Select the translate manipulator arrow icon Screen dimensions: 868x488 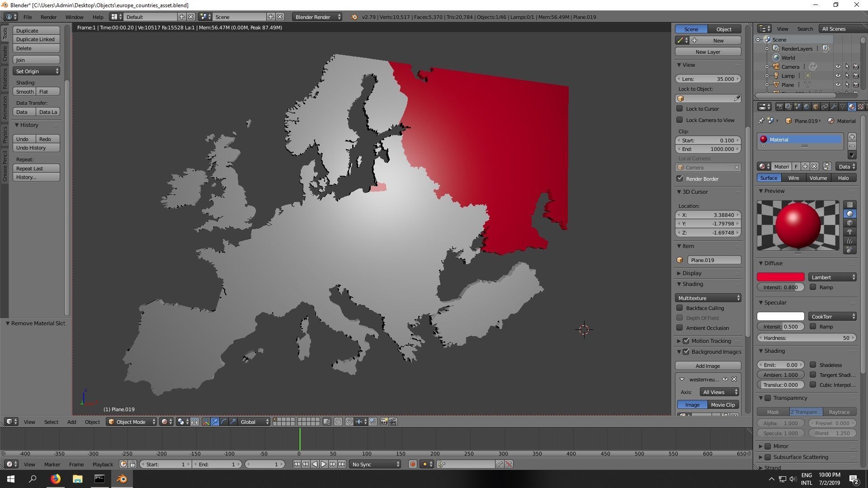coord(215,422)
